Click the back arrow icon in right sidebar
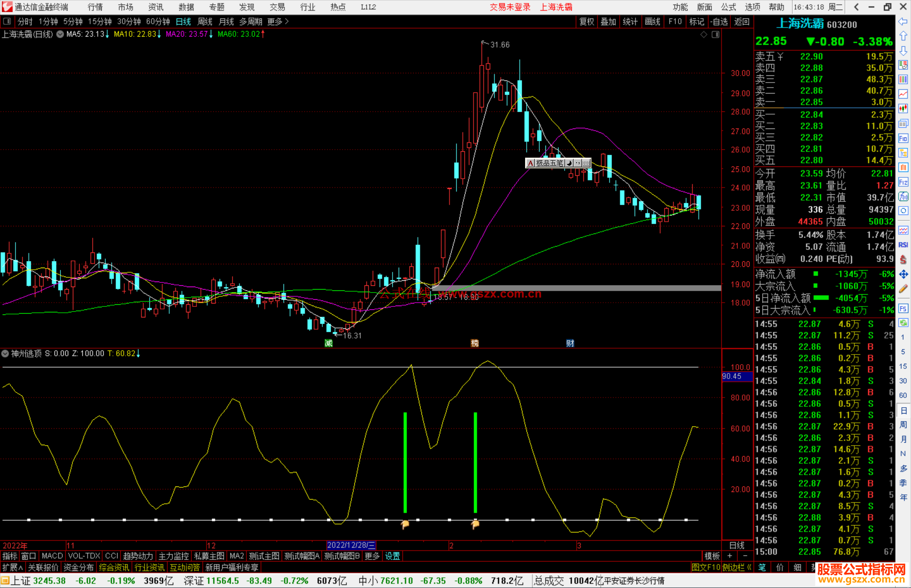911x588 pixels. tap(903, 21)
